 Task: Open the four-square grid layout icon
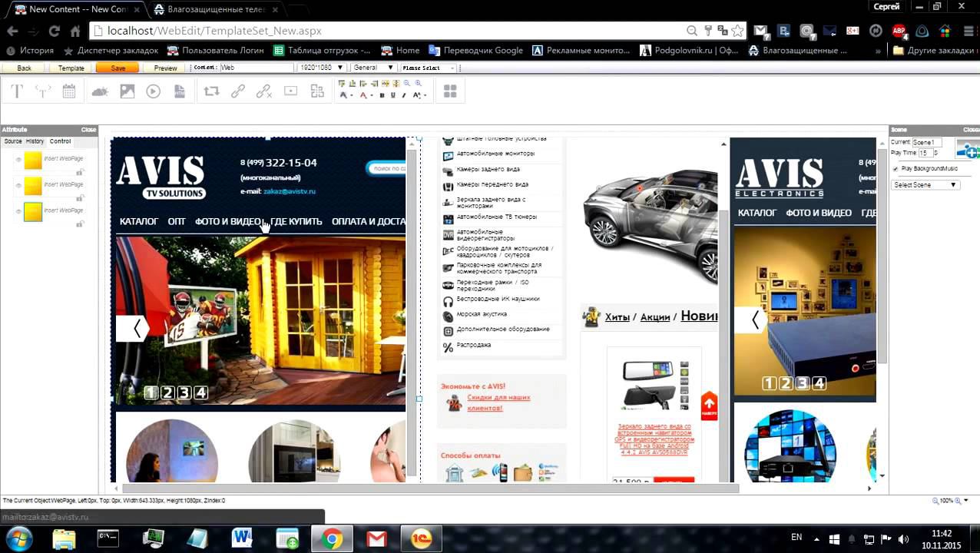click(x=450, y=91)
